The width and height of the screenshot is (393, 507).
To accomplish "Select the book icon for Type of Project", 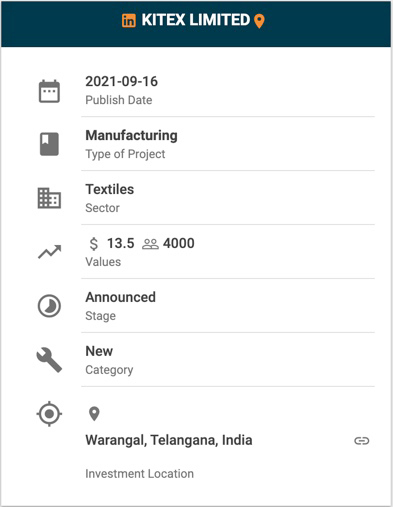I will tap(49, 144).
